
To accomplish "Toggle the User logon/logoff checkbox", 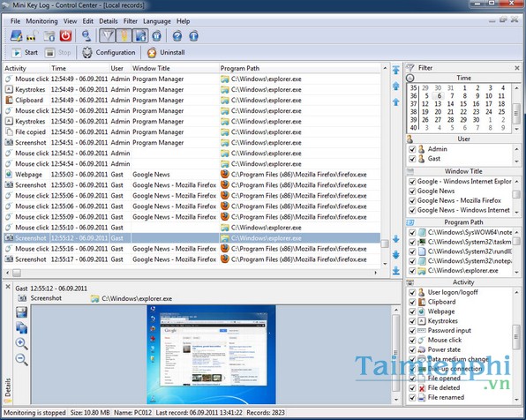I will click(x=412, y=293).
